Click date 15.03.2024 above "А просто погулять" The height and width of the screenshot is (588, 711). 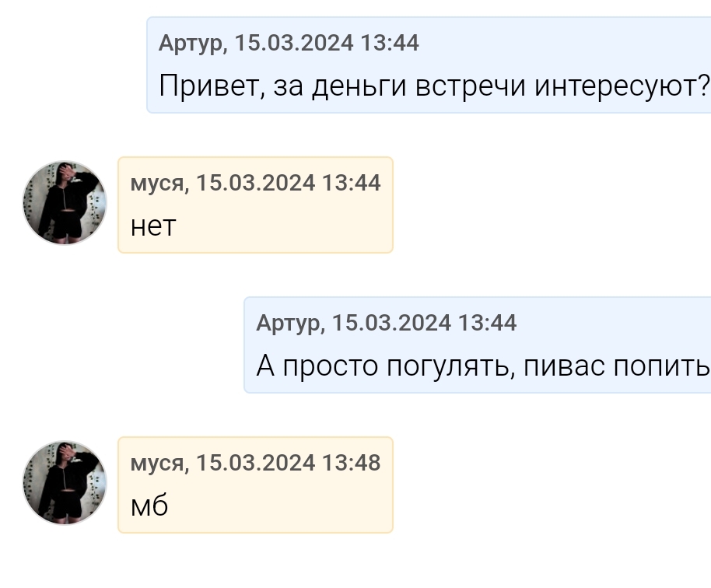pyautogui.click(x=391, y=323)
